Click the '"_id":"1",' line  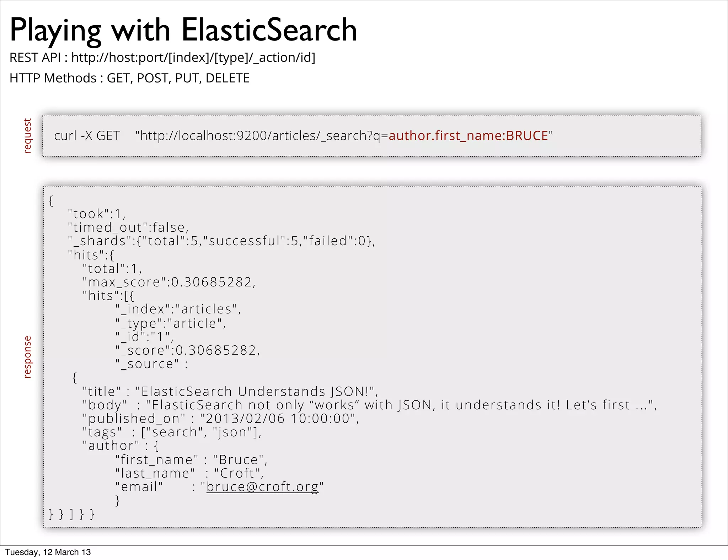(x=144, y=337)
